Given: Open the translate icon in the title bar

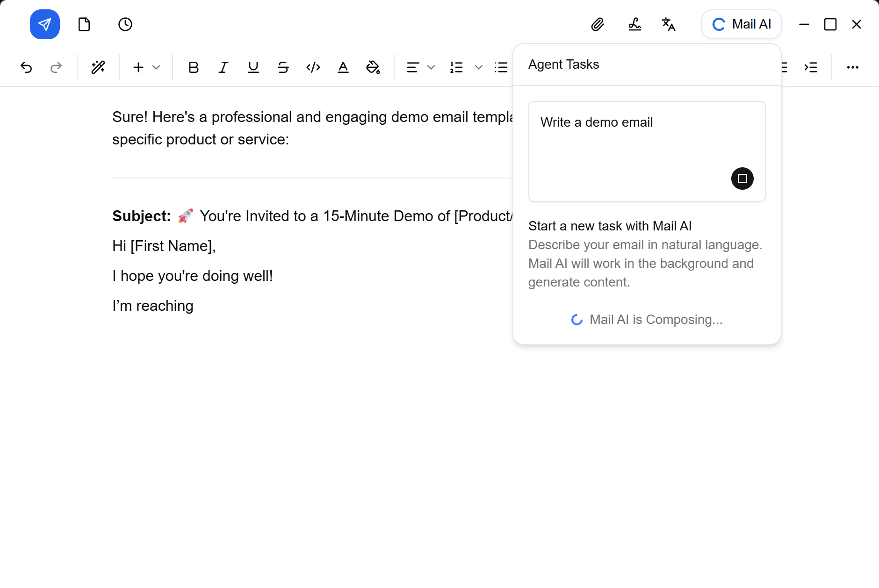Looking at the screenshot, I should tap(668, 24).
